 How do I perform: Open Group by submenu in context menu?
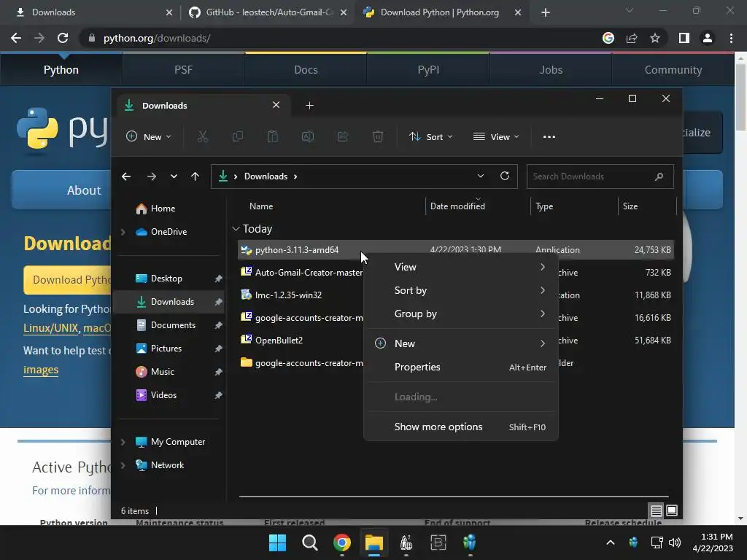point(461,314)
